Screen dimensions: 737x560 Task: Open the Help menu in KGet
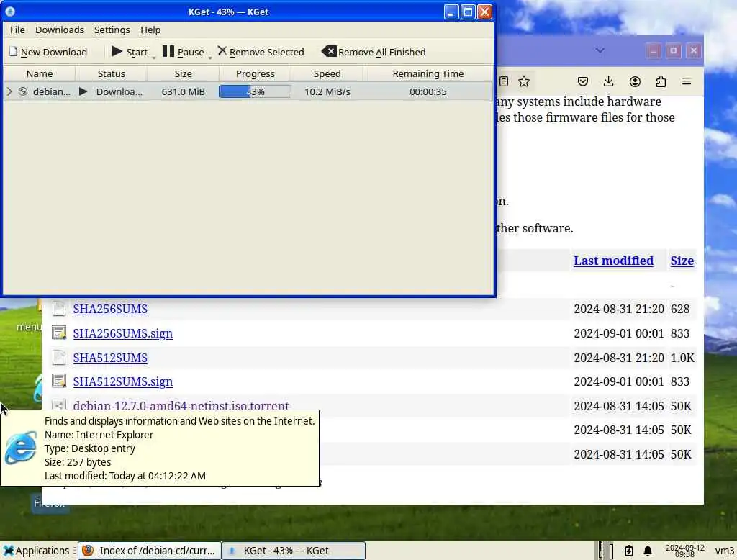[x=150, y=30]
